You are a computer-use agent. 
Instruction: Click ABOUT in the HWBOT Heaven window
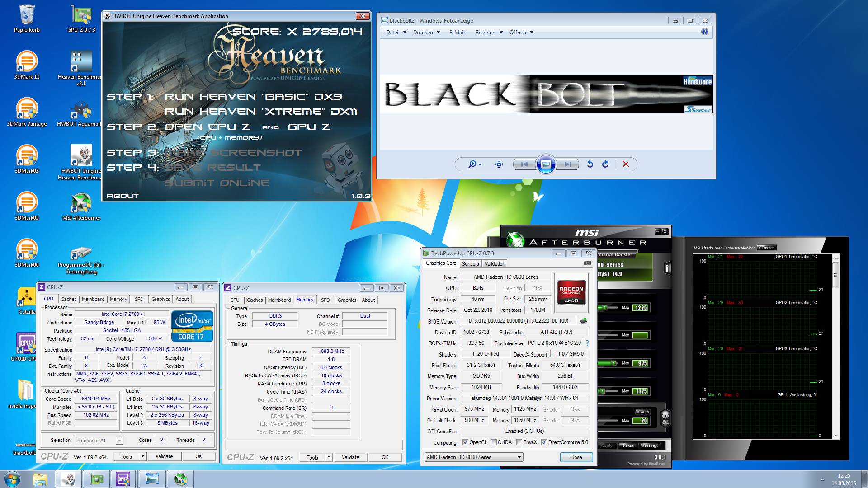pos(123,196)
